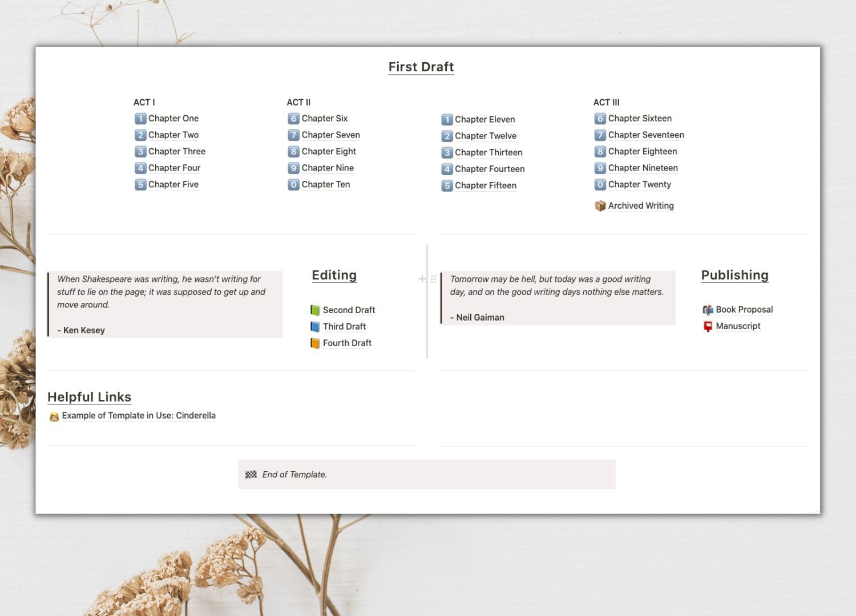Click the mailbox icon beside Book Proposal
Screen dimensions: 856x616
point(708,310)
